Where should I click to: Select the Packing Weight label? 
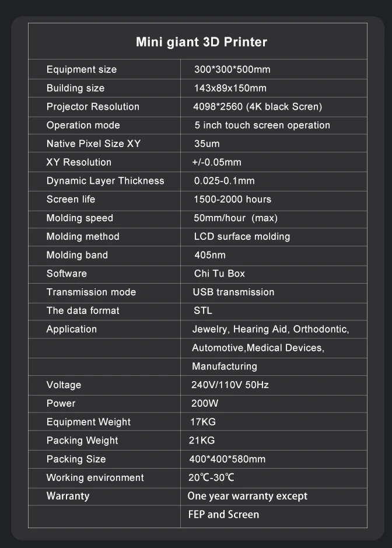pyautogui.click(x=82, y=441)
